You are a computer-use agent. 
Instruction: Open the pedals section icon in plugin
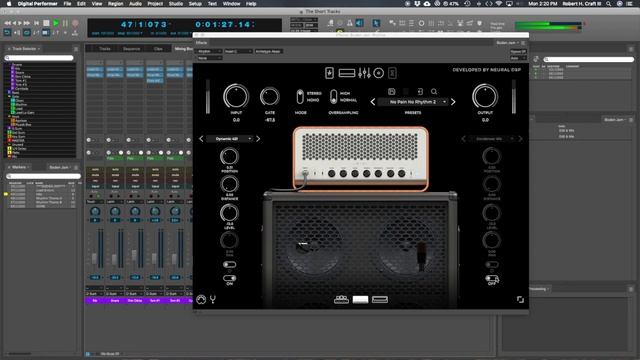click(x=329, y=73)
